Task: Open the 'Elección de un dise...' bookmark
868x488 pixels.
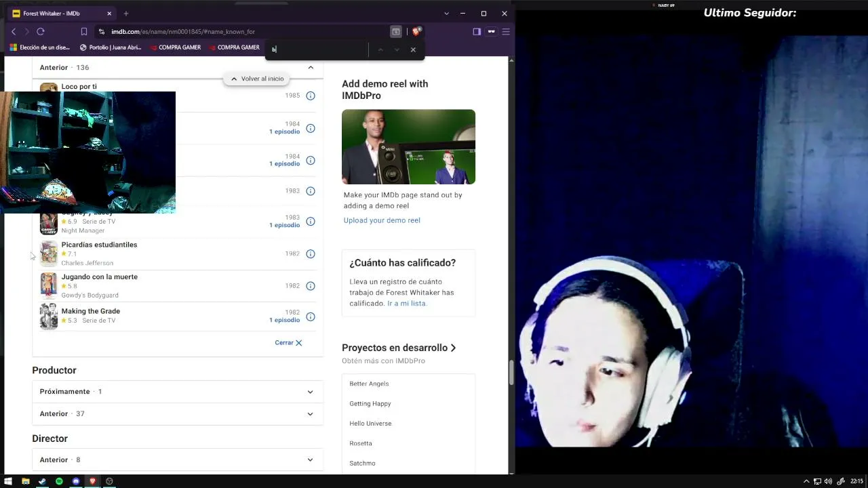Action: tap(40, 47)
